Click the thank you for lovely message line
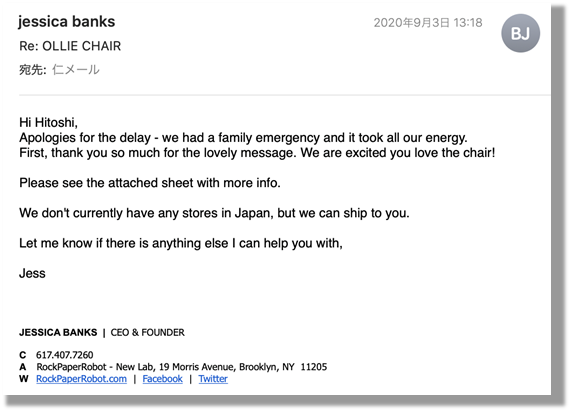The height and width of the screenshot is (412, 571). (x=257, y=153)
